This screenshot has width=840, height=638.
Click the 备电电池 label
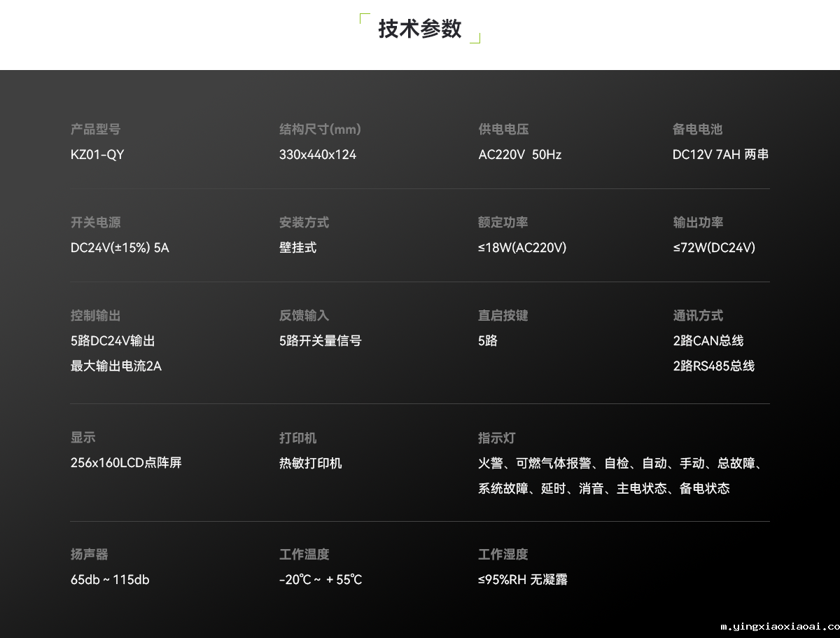pos(698,130)
